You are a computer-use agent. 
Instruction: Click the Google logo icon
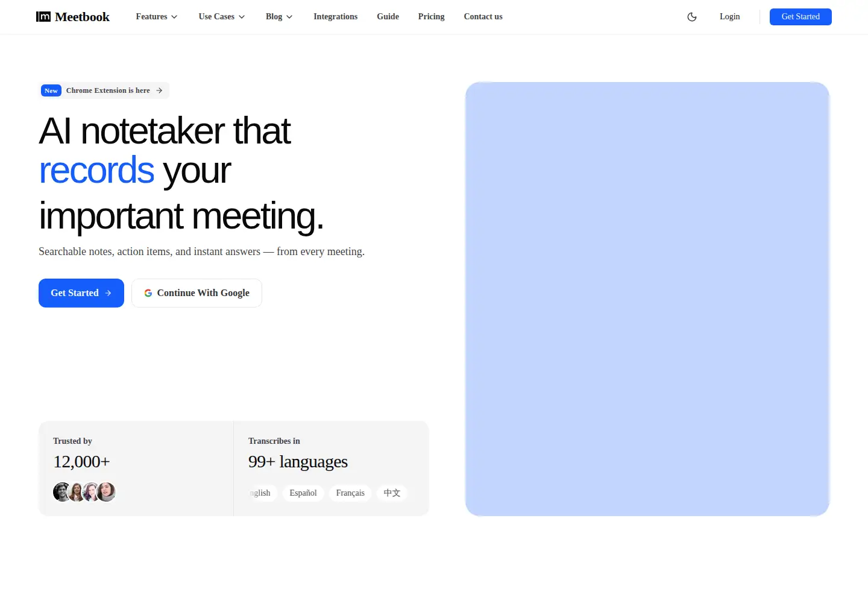coord(148,293)
